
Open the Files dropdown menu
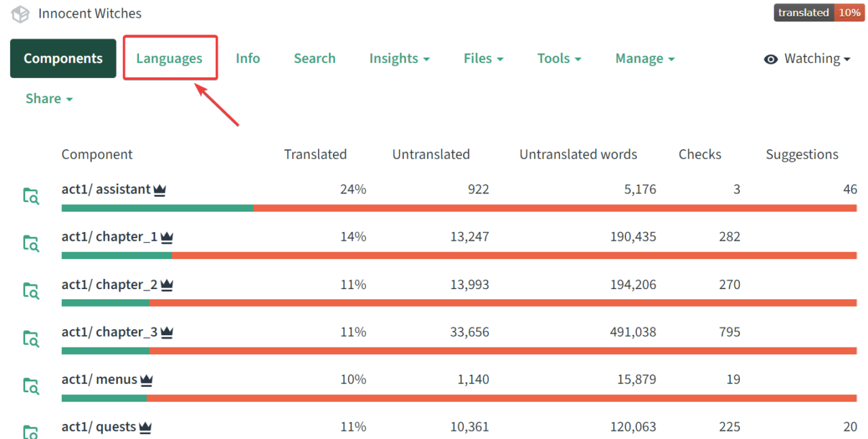484,59
